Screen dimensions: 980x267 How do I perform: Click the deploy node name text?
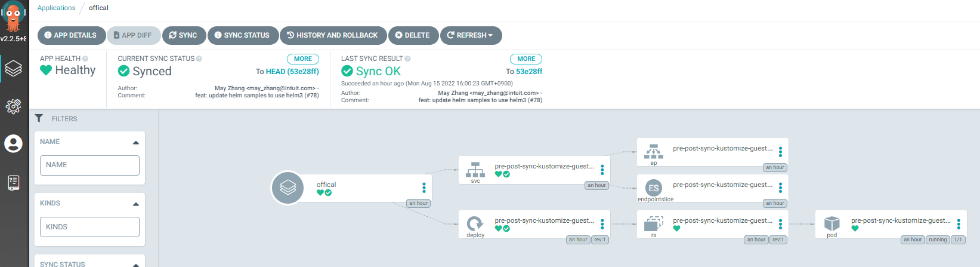[x=545, y=220]
